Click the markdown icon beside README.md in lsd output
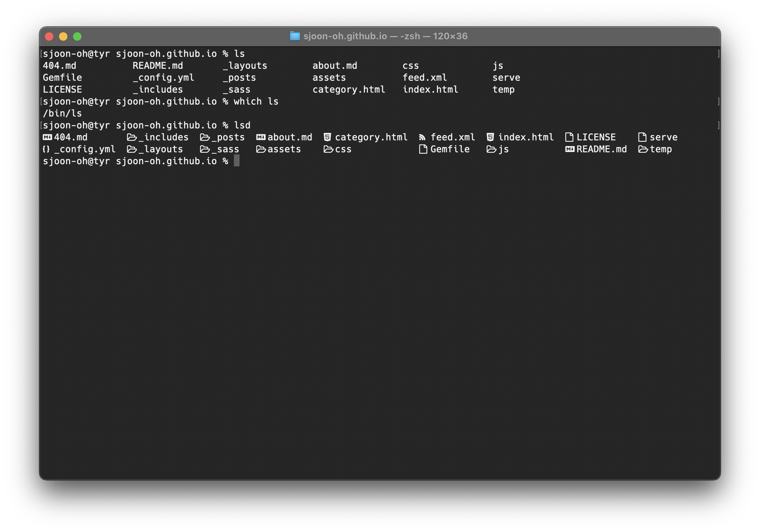The height and width of the screenshot is (532, 760). point(570,149)
